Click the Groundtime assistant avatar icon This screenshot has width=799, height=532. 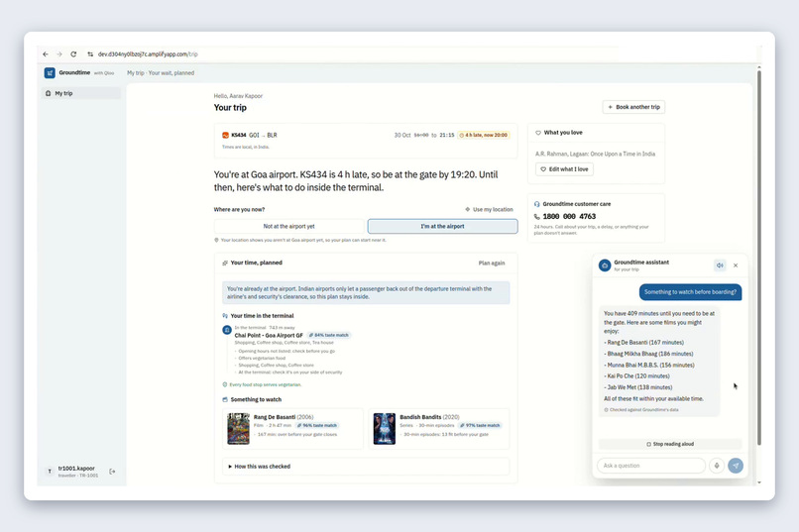tap(605, 266)
